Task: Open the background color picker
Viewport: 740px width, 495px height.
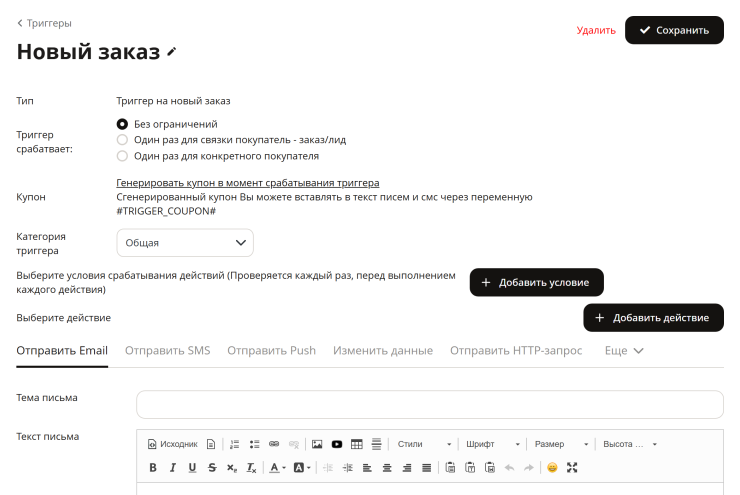Action: point(302,468)
